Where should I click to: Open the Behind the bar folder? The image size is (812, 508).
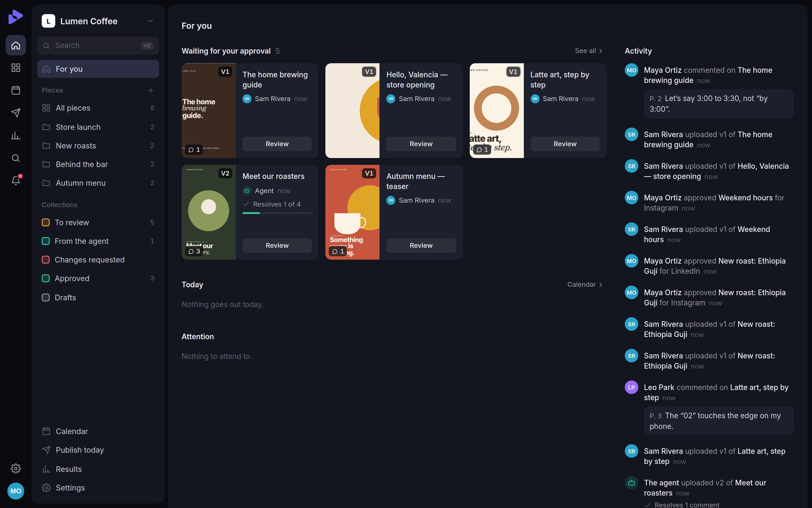click(x=98, y=164)
